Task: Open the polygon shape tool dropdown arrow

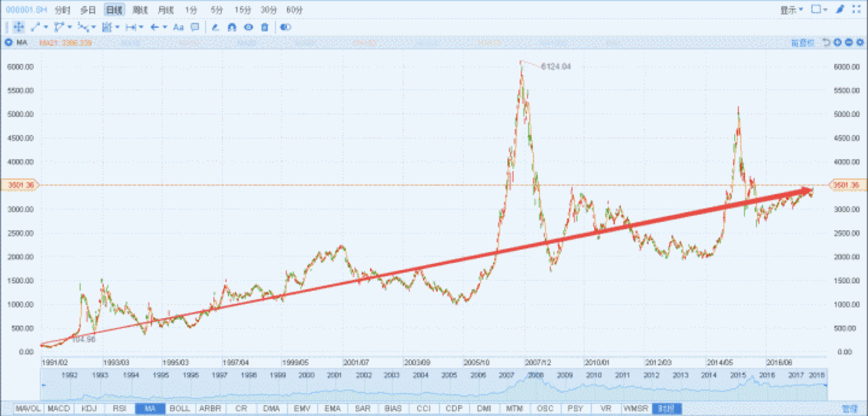Action: pyautogui.click(x=70, y=27)
